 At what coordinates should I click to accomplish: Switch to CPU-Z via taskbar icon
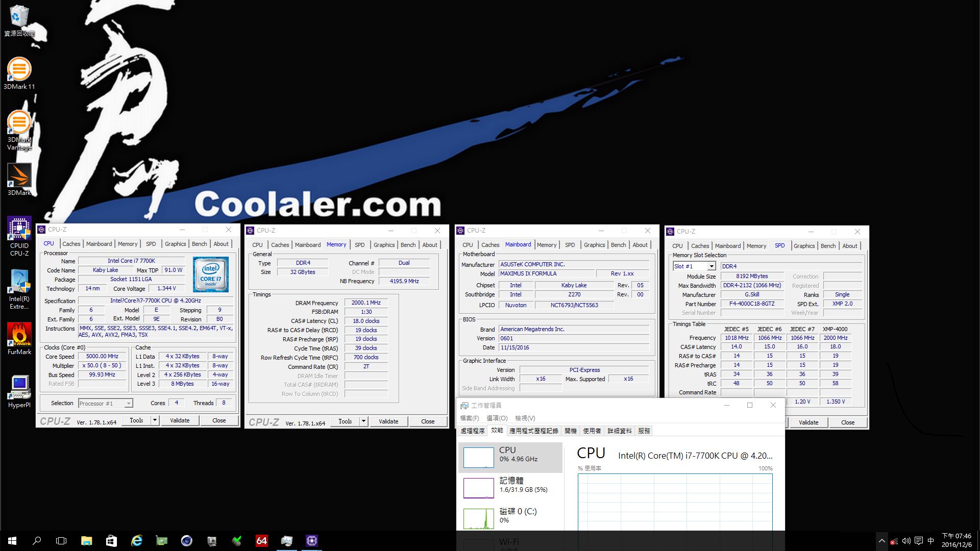(x=311, y=541)
